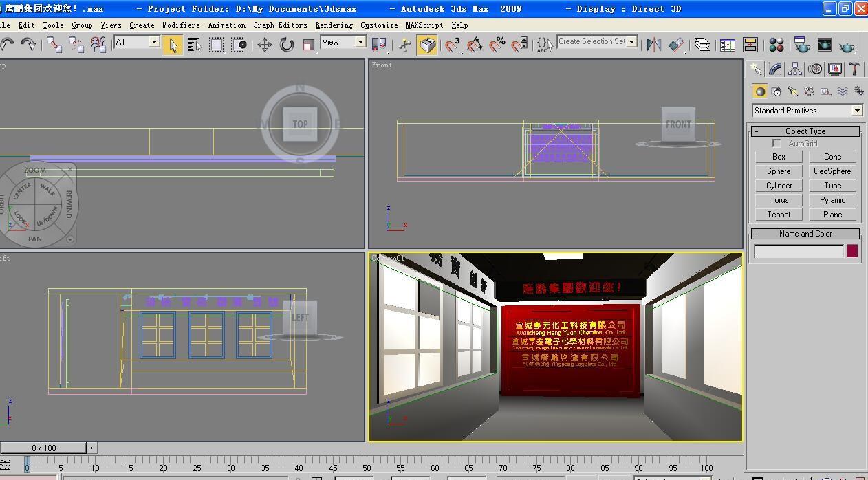Open the Render Setup teapot icon

tap(801, 45)
